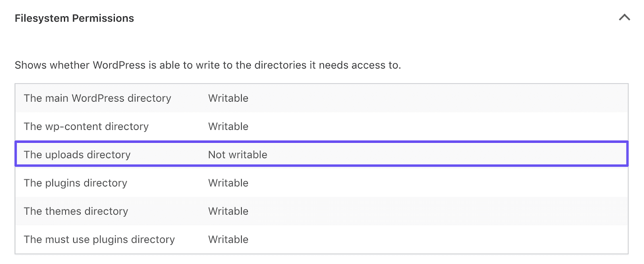Select the Filesystem Permissions heading
The height and width of the screenshot is (264, 644).
(74, 18)
